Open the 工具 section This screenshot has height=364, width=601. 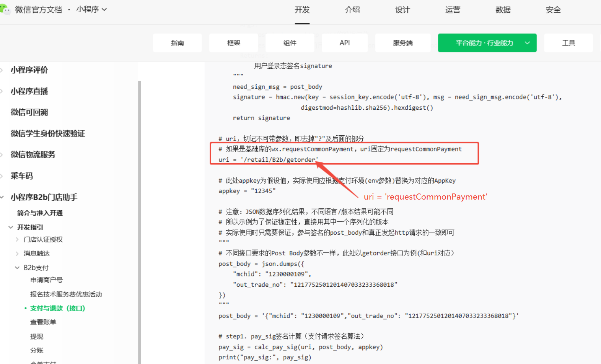point(568,43)
